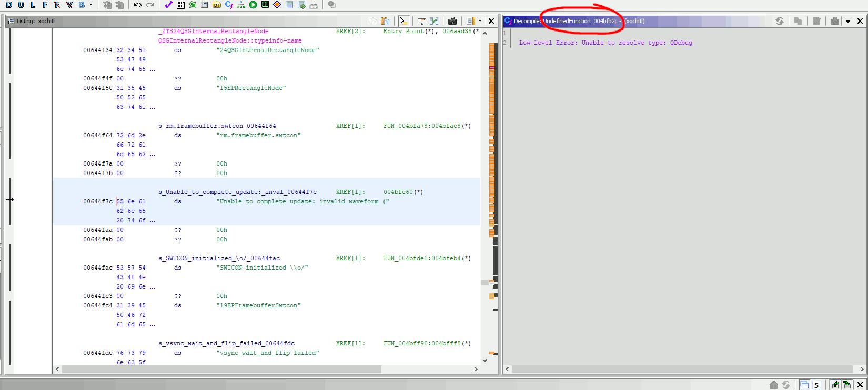This screenshot has height=390, width=868.
Task: Click the crossed-out F non-function icon
Action: tap(57, 5)
